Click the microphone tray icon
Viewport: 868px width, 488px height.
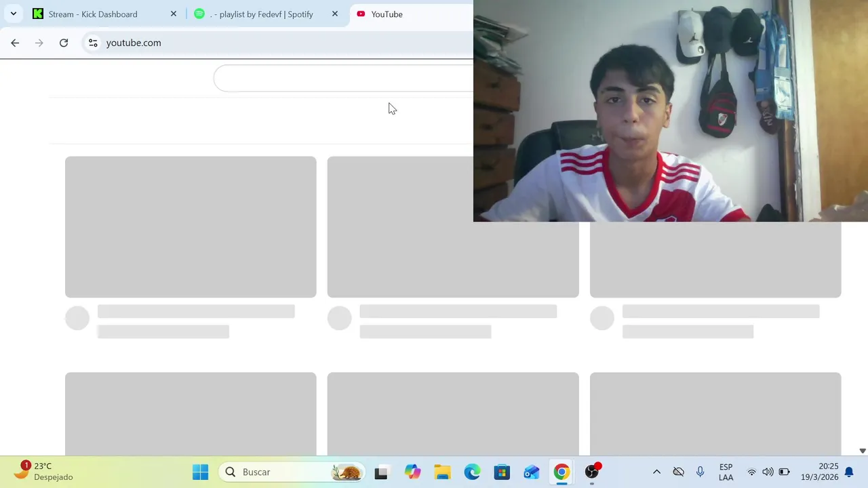click(701, 472)
